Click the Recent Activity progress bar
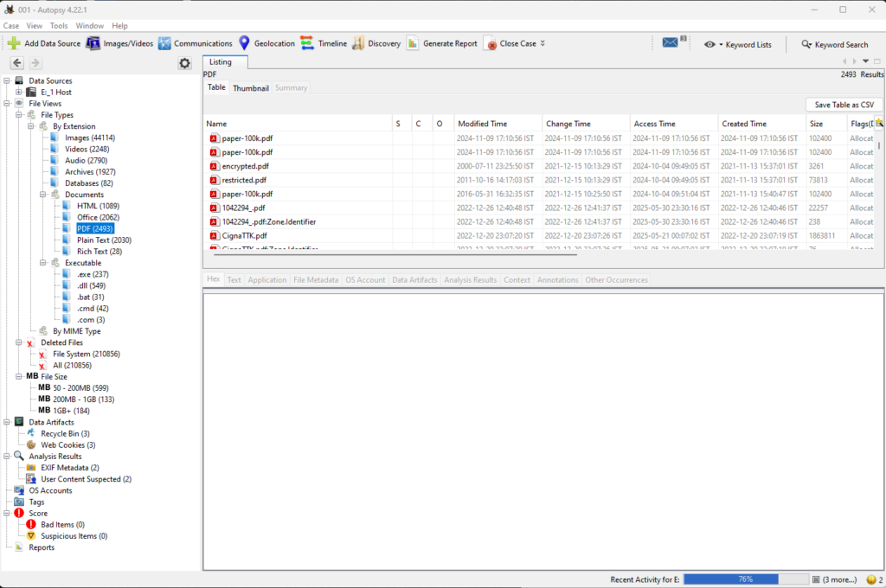886x588 pixels. pos(746,579)
